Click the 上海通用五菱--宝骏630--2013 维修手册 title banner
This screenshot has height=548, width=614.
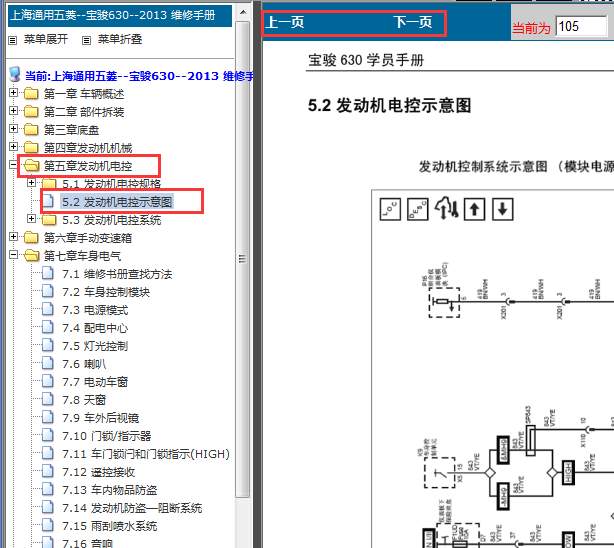pos(120,16)
